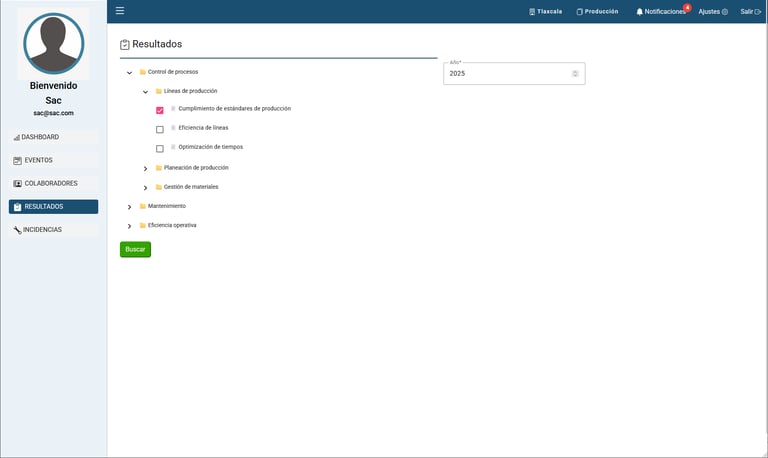Image resolution: width=768 pixels, height=458 pixels.
Task: Check Eficiencia de líneas checkbox
Action: [x=160, y=129]
